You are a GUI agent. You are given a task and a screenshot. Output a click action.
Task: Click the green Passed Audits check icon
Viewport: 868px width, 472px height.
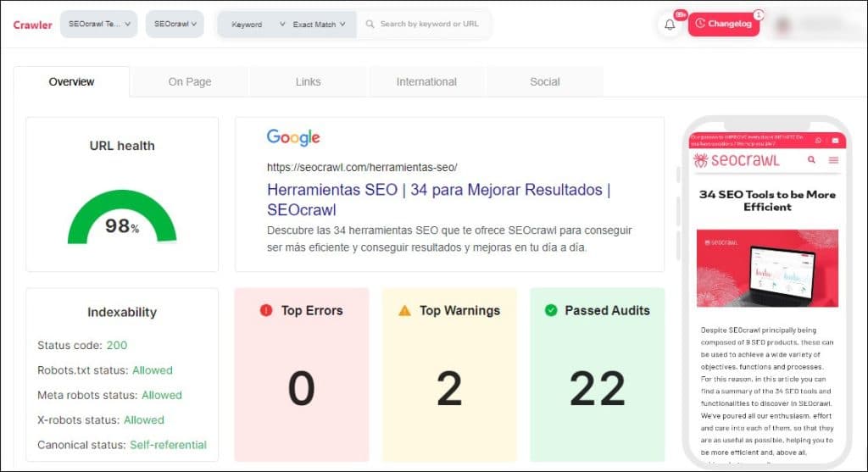tap(551, 310)
